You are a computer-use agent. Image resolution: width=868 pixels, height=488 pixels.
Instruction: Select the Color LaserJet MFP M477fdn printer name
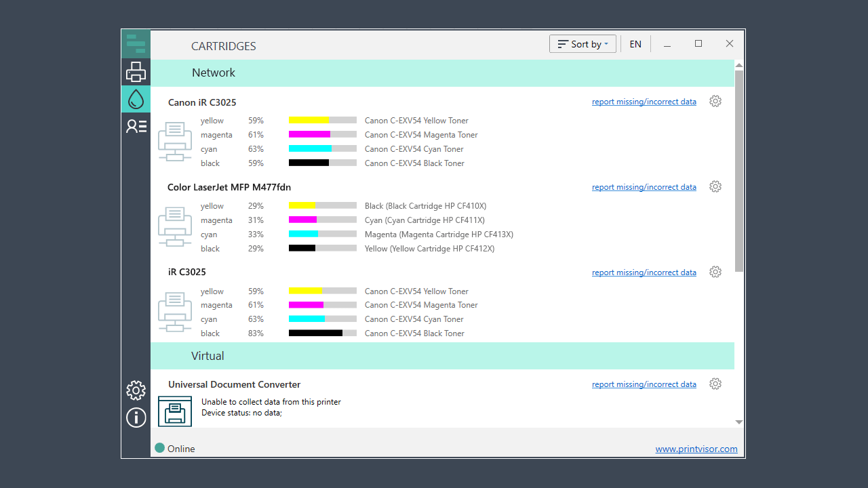click(229, 187)
